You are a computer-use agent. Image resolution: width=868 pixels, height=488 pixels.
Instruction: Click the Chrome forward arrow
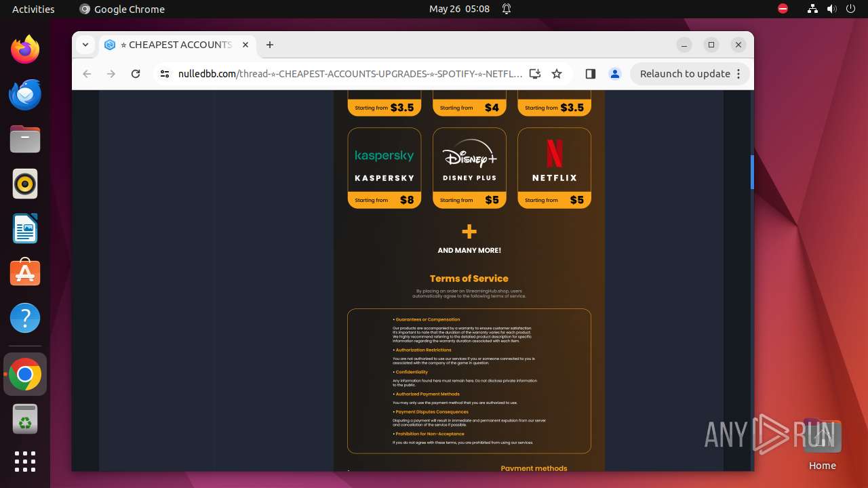tap(111, 74)
